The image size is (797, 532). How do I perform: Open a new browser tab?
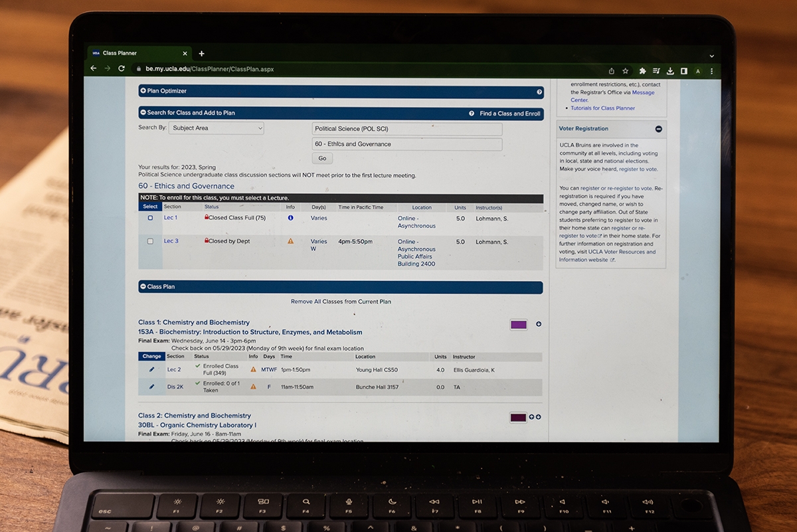click(202, 54)
